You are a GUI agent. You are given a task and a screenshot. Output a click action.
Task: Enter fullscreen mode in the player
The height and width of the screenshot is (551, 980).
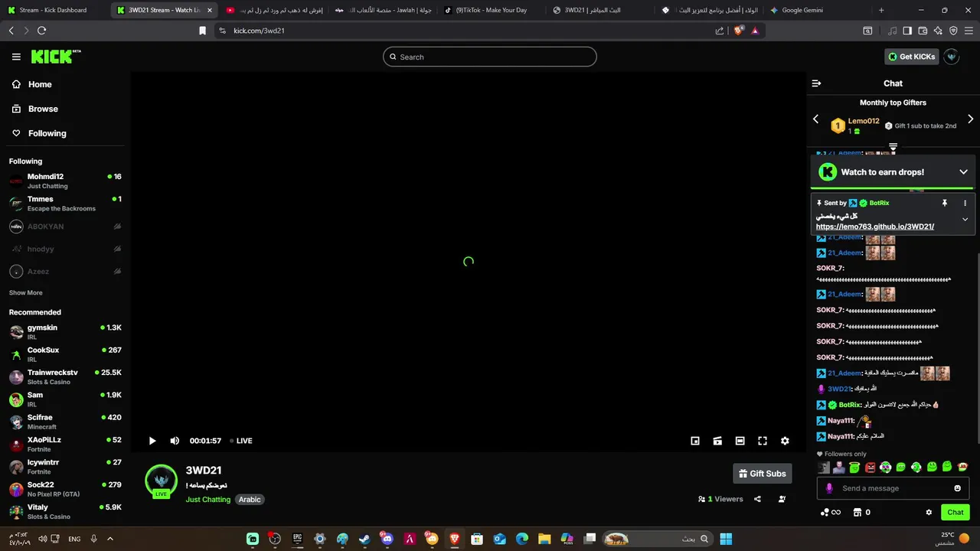pos(763,441)
